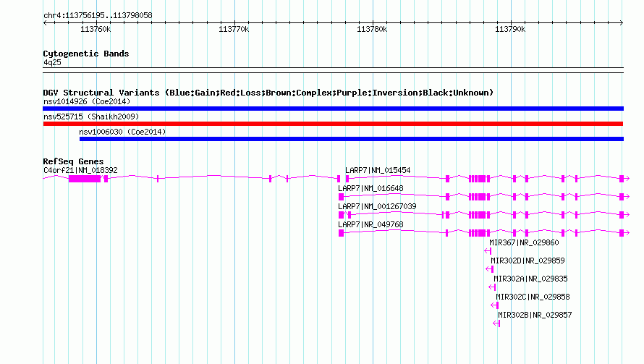Click the first exon of LARP7 NM_001267039
Image resolution: width=644 pixels, height=364 pixels.
(x=341, y=215)
